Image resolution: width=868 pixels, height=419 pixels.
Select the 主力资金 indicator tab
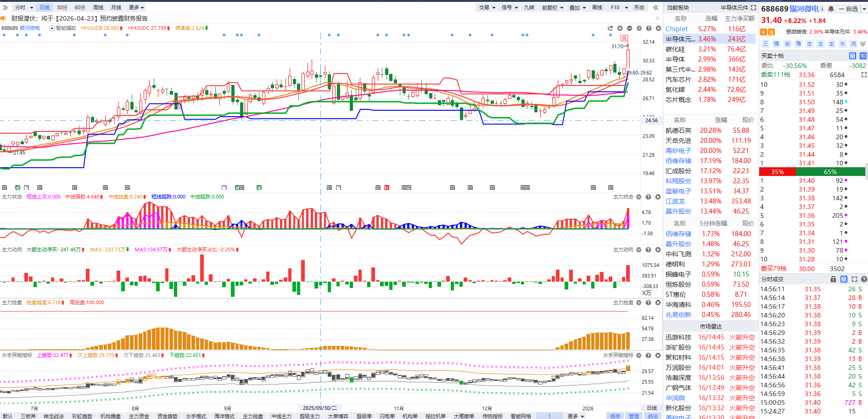[139, 416]
